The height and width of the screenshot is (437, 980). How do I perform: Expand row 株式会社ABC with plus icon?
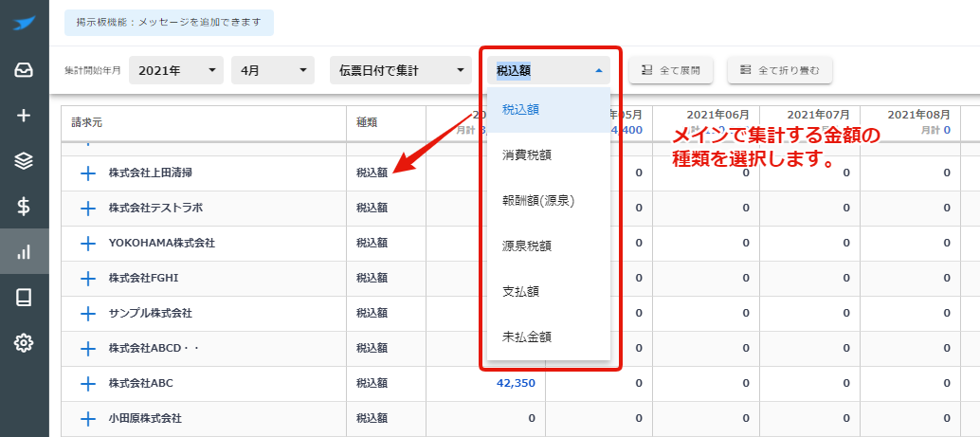[x=89, y=383]
